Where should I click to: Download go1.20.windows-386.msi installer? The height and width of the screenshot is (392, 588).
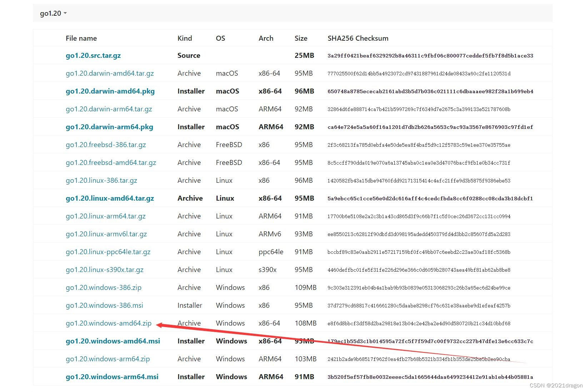(x=104, y=305)
